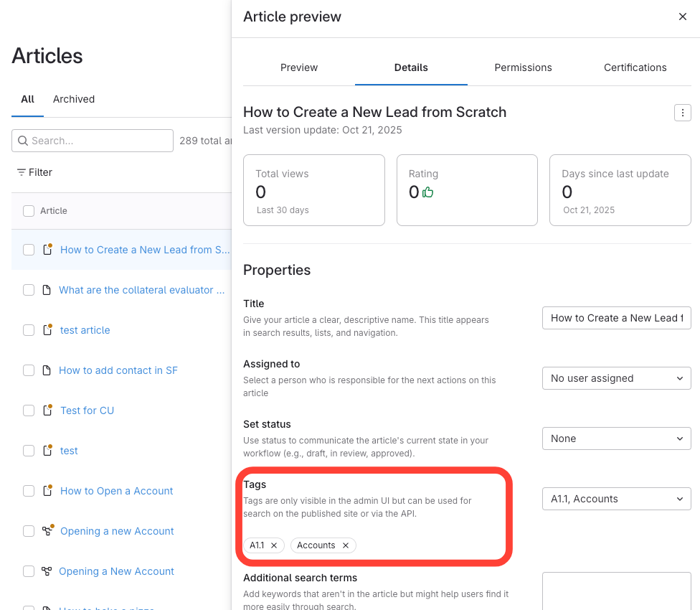Viewport: 700px width, 610px height.
Task: Click document icon beside 'test article'
Action: 47,330
